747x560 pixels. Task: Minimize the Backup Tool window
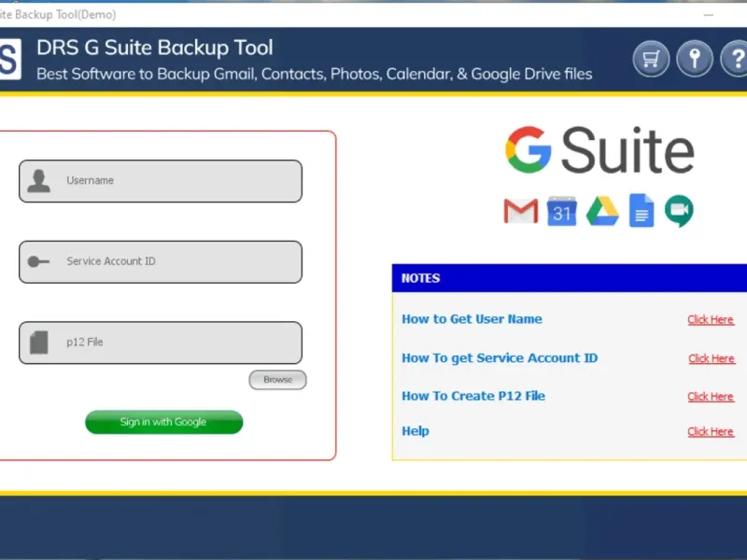[x=709, y=15]
